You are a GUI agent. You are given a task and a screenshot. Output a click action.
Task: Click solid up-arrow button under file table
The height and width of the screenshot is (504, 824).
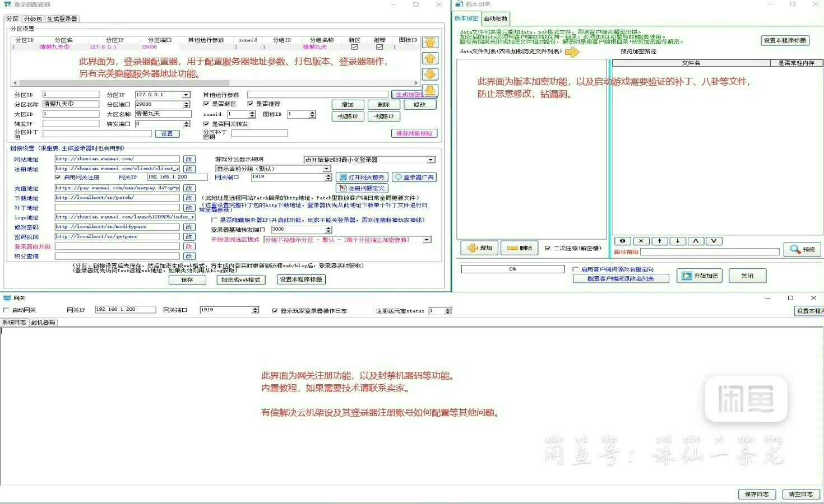pos(660,241)
